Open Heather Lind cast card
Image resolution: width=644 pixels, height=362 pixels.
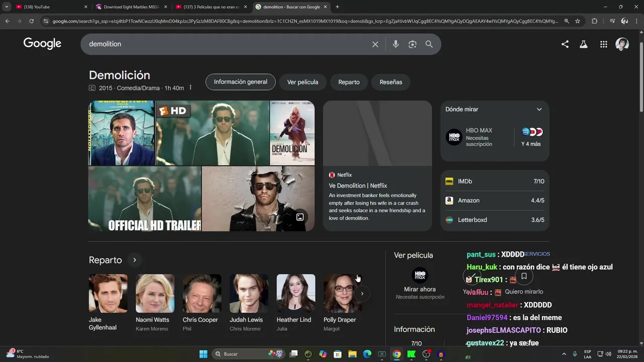(296, 303)
